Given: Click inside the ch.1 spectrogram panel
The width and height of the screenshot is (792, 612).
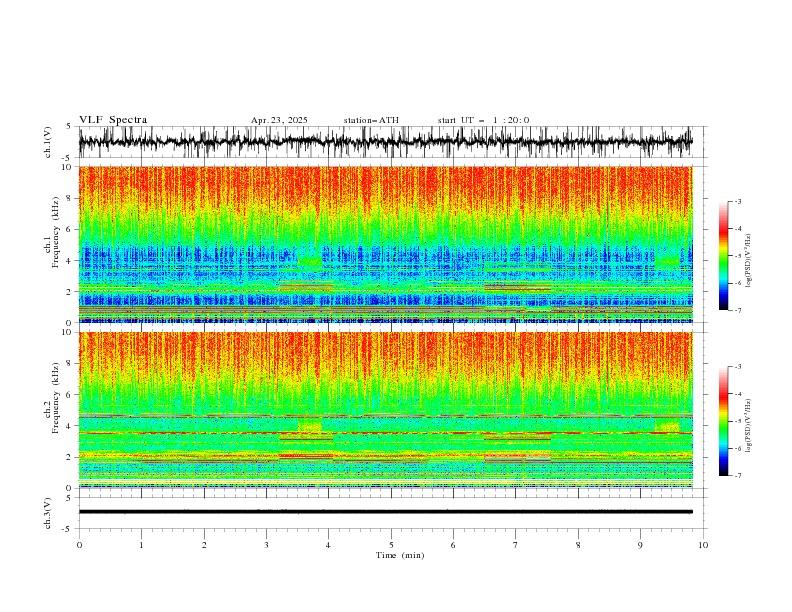Looking at the screenshot, I should [385, 244].
